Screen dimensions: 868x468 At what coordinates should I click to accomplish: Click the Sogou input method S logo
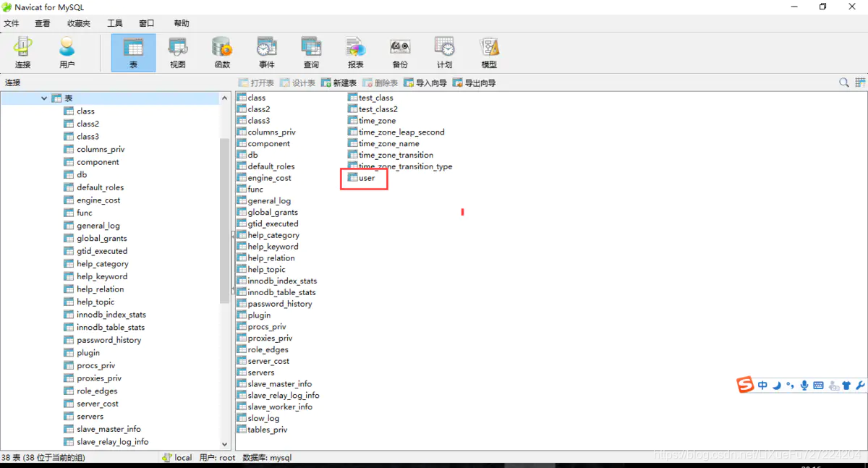[745, 386]
